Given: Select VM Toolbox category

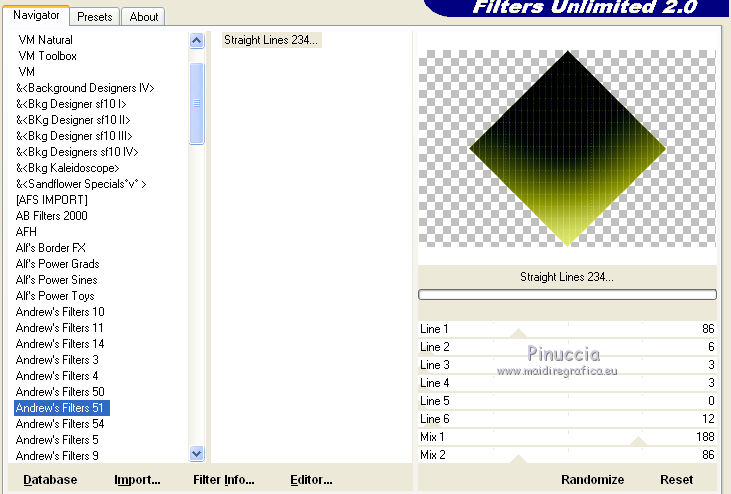Looking at the screenshot, I should (x=48, y=56).
